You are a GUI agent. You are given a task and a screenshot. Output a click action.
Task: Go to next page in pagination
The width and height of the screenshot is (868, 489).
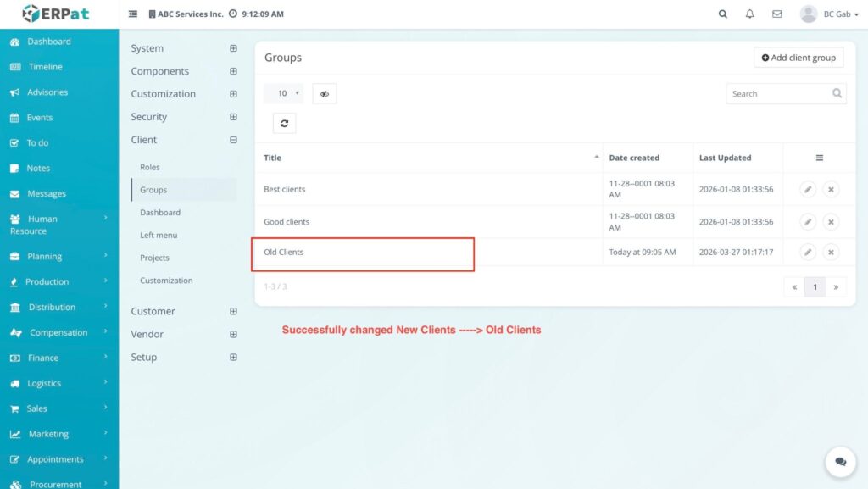click(835, 287)
